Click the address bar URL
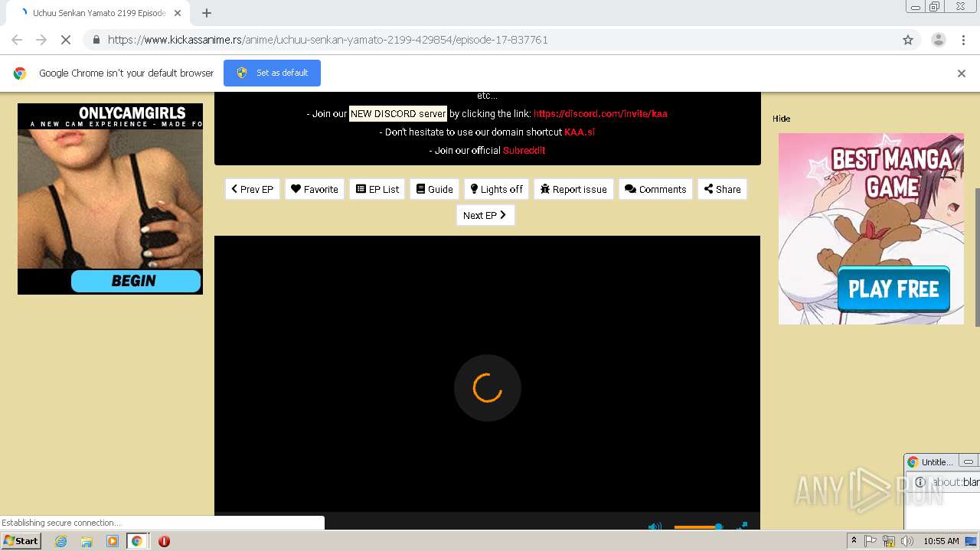Image resolution: width=980 pixels, height=551 pixels. 328,40
